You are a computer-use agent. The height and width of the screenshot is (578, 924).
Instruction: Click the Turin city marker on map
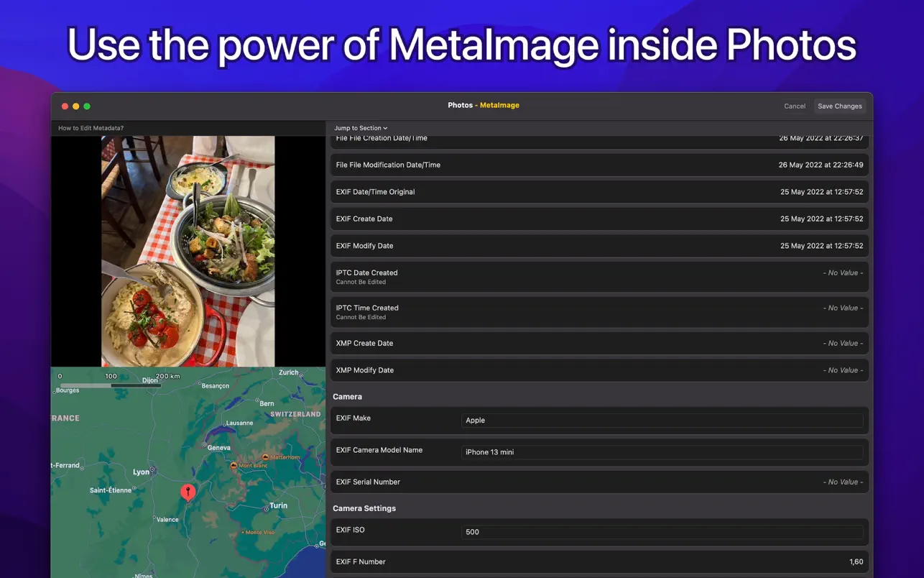point(266,506)
